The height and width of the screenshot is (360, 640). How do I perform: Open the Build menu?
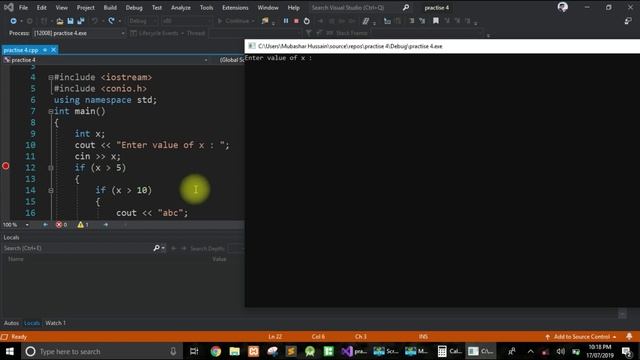pos(110,8)
